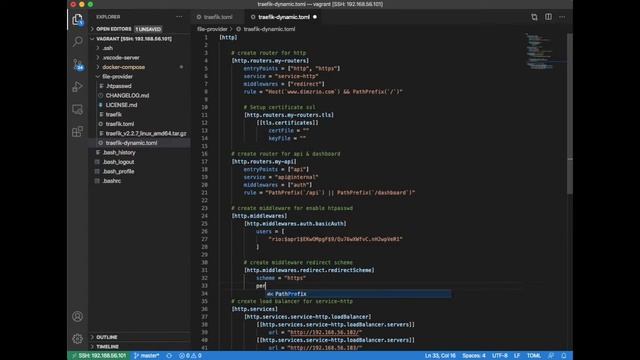Image resolution: width=640 pixels, height=360 pixels.
Task: Open the Manage gear menu
Action: click(78, 338)
